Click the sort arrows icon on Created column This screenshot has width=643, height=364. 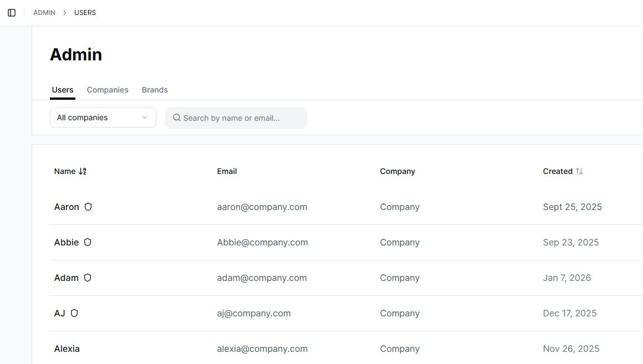pyautogui.click(x=580, y=171)
